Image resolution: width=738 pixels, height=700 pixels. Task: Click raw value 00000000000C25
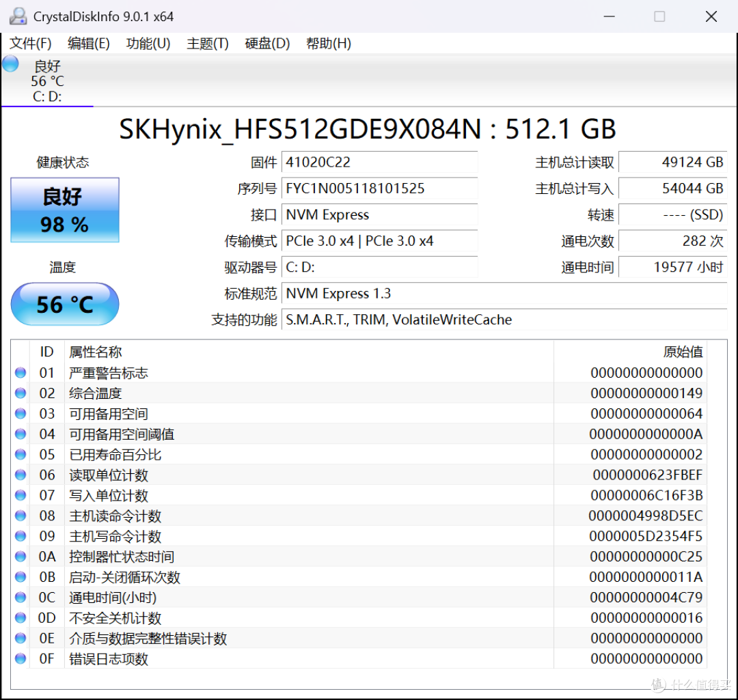click(x=646, y=557)
